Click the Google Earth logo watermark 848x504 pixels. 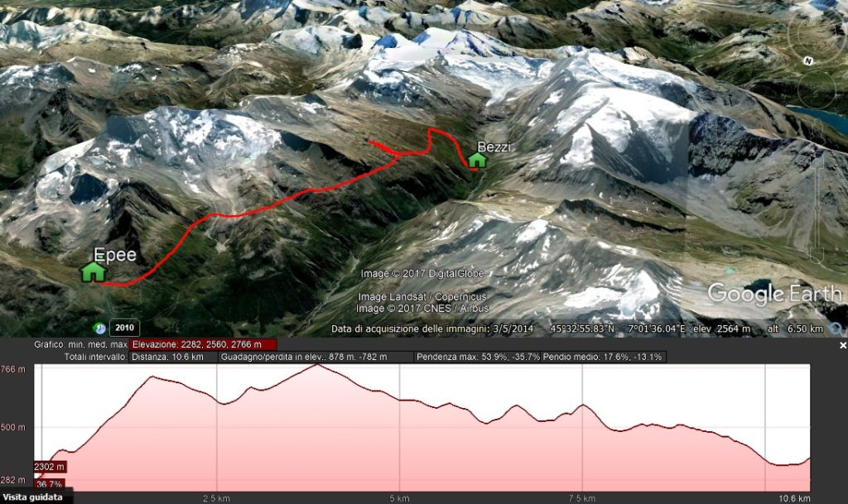(x=774, y=294)
